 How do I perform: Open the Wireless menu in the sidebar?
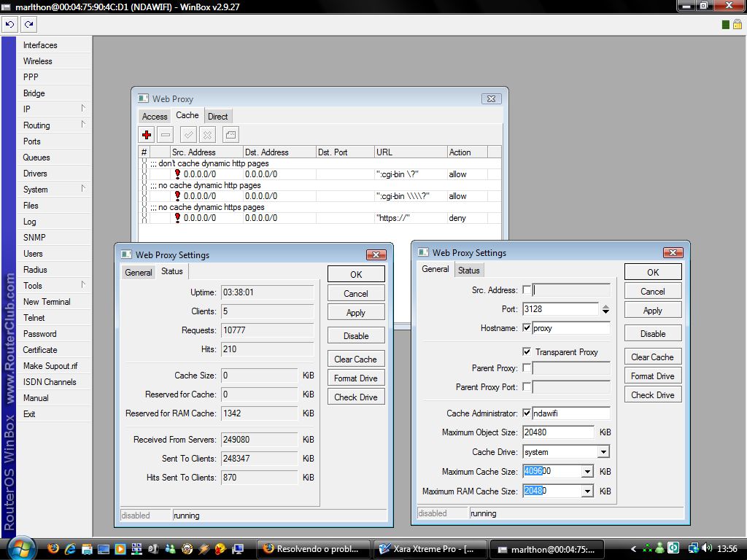(38, 61)
